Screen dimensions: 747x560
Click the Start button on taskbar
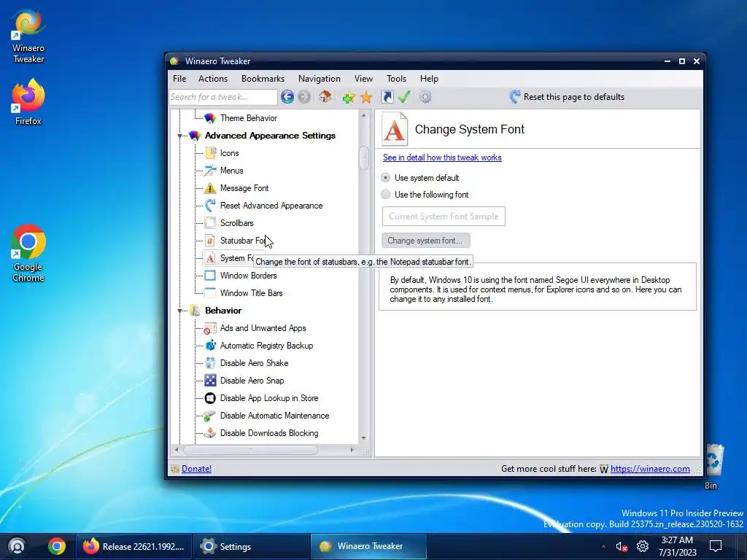tap(18, 546)
